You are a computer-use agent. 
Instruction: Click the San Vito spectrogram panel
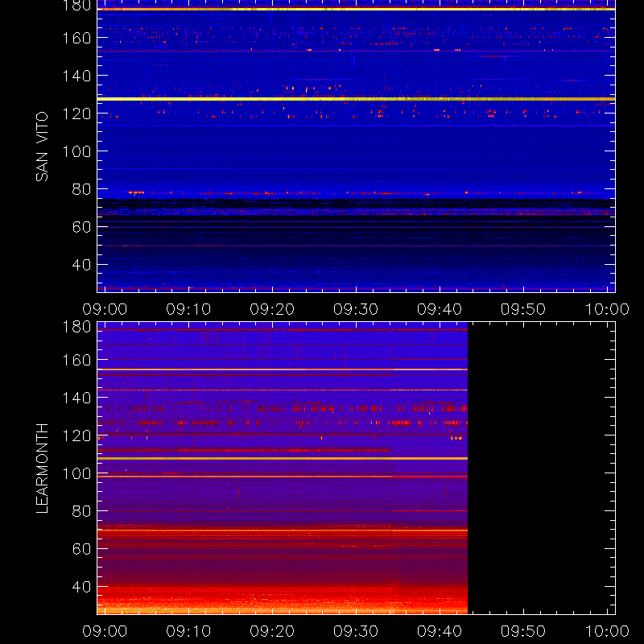356,147
